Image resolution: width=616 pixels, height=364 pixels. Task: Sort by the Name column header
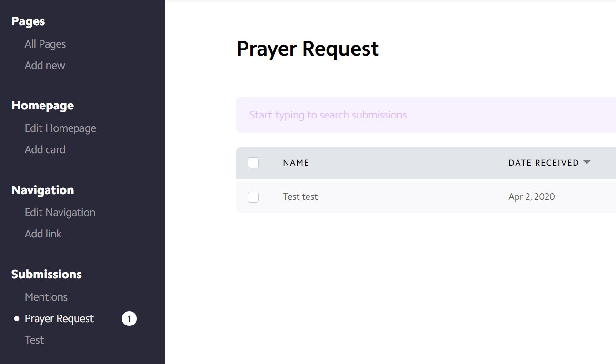coord(296,163)
